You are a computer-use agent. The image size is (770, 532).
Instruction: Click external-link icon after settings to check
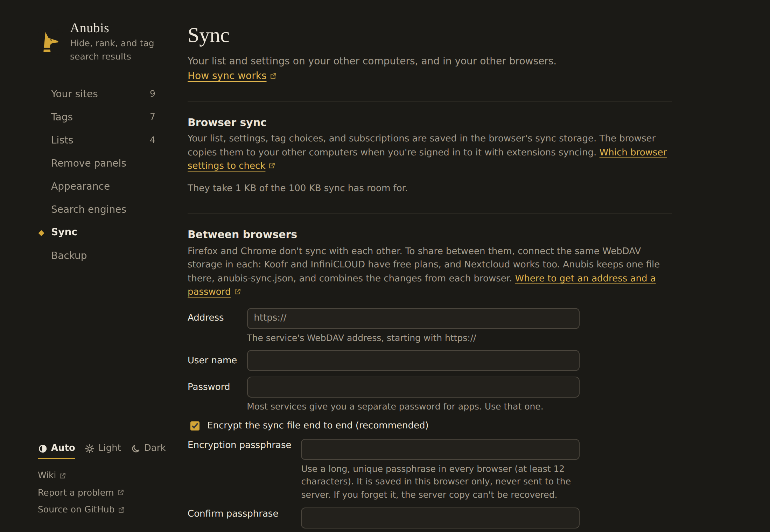[272, 166]
